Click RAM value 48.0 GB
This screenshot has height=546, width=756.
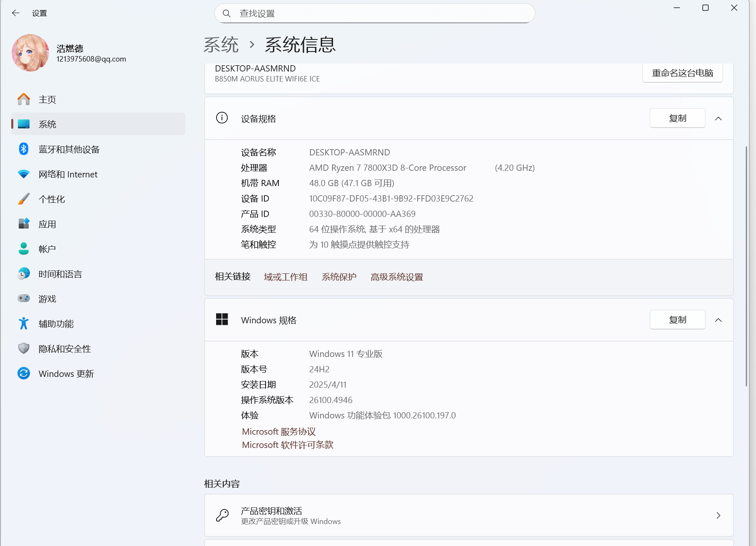[352, 183]
